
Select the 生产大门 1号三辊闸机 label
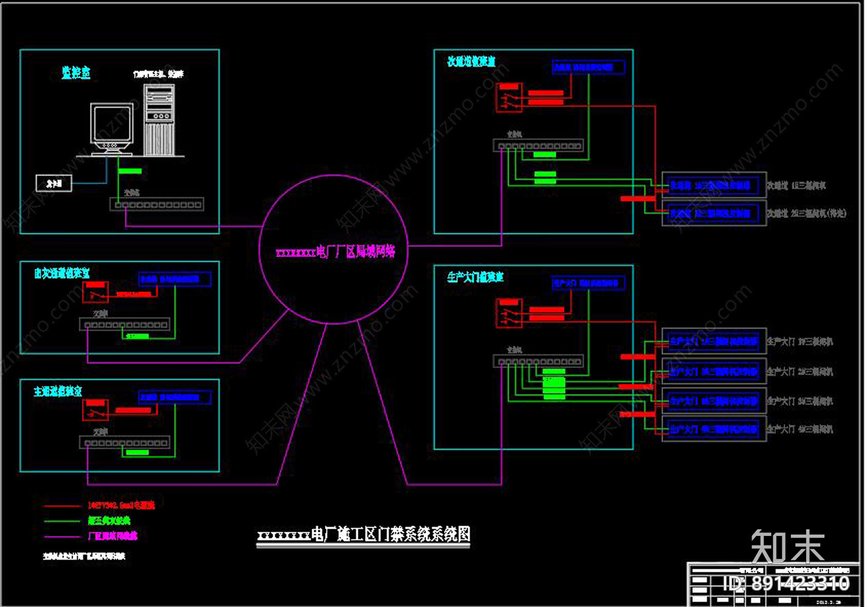point(800,342)
